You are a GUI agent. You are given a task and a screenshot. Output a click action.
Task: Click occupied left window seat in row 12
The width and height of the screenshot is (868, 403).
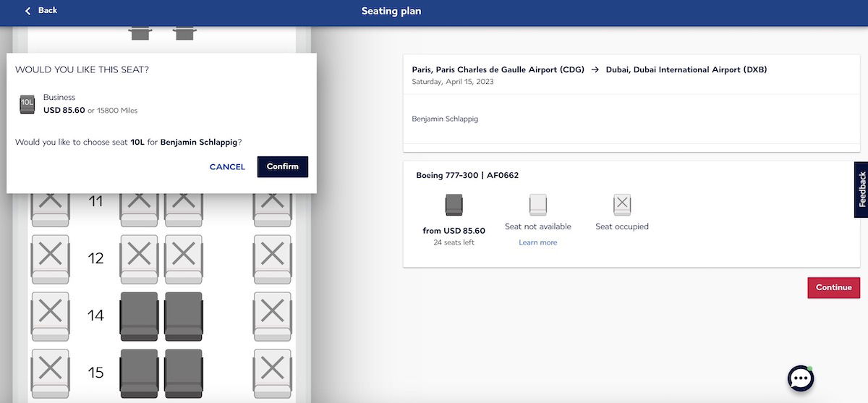[x=50, y=259]
